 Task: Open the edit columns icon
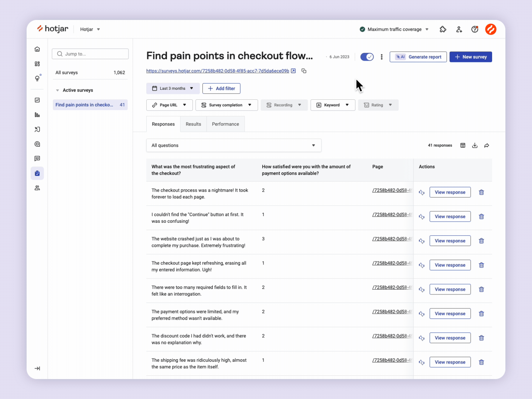click(463, 146)
